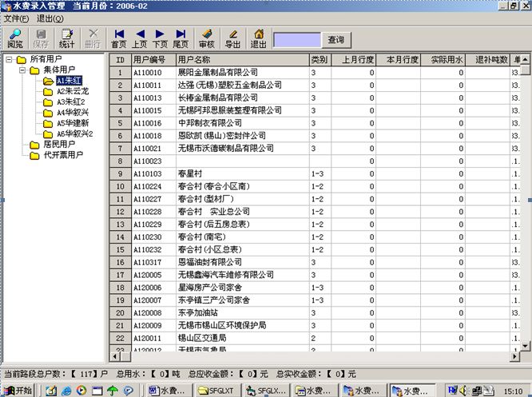Click the 查询 query button

click(335, 40)
